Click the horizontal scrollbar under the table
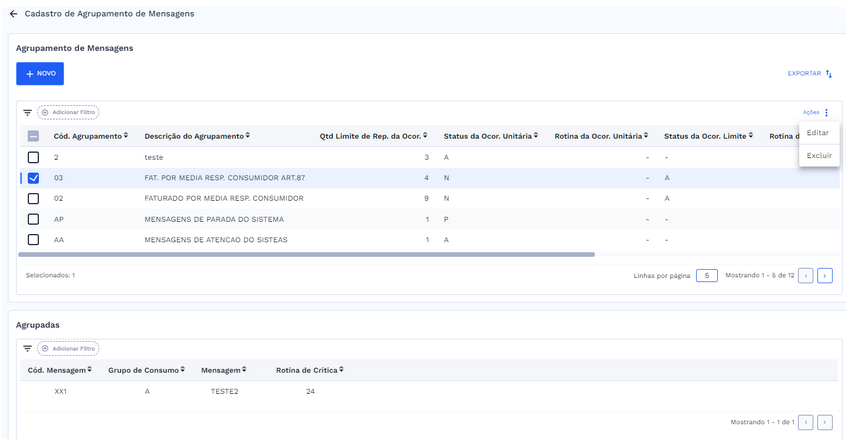846x439 pixels. click(x=308, y=255)
